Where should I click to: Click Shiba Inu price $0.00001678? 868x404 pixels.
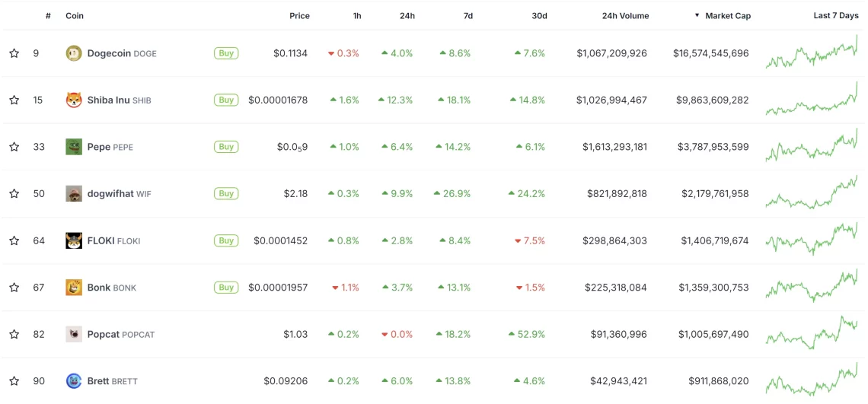(278, 100)
